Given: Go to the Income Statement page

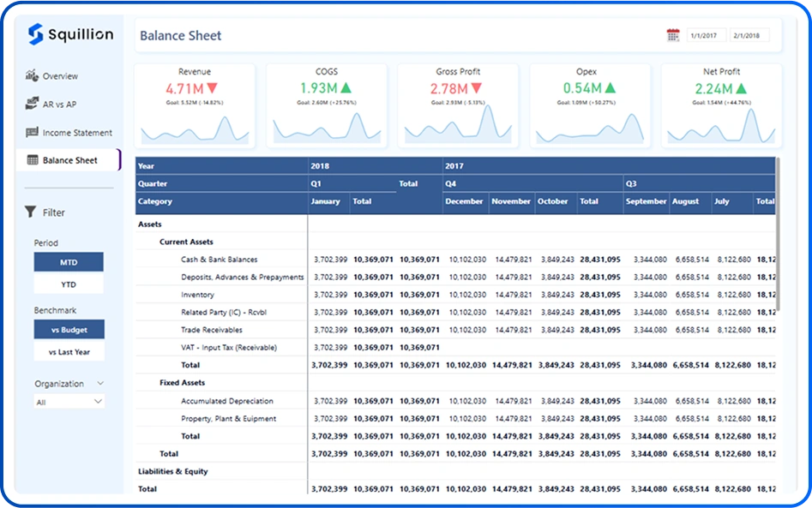Looking at the screenshot, I should (x=77, y=133).
